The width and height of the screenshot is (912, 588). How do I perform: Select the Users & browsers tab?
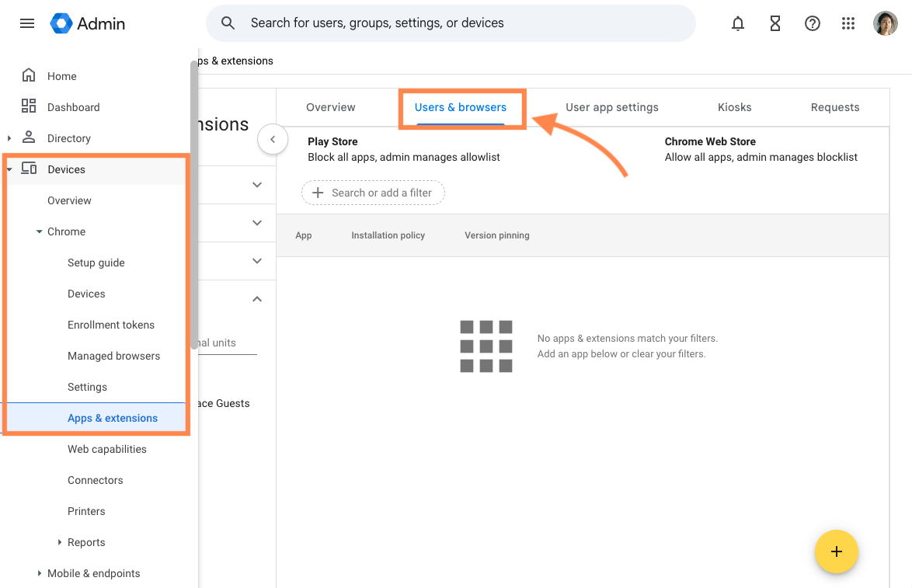[460, 108]
